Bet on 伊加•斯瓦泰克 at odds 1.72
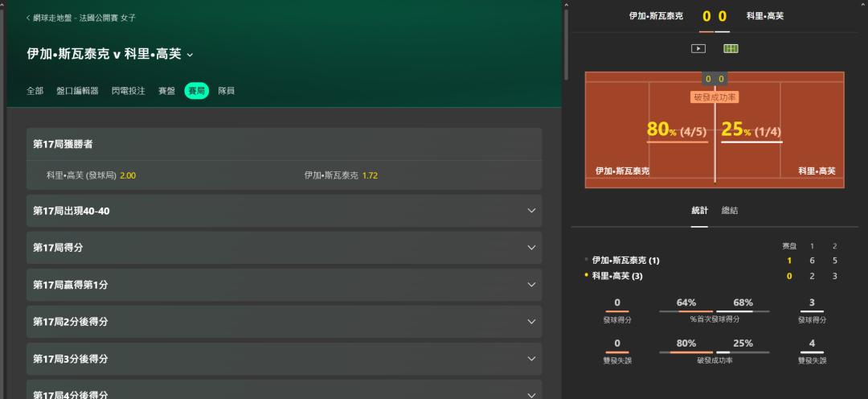Viewport: 868px width, 399px height. (370, 175)
